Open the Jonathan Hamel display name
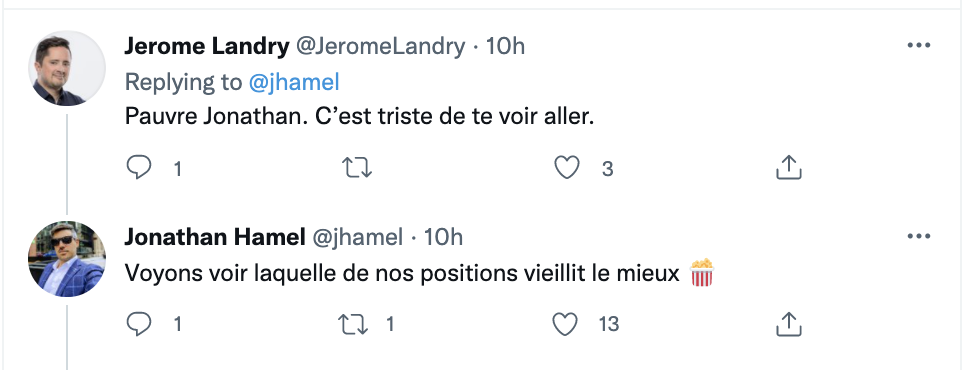Screen dimensions: 968x370 (x=215, y=237)
